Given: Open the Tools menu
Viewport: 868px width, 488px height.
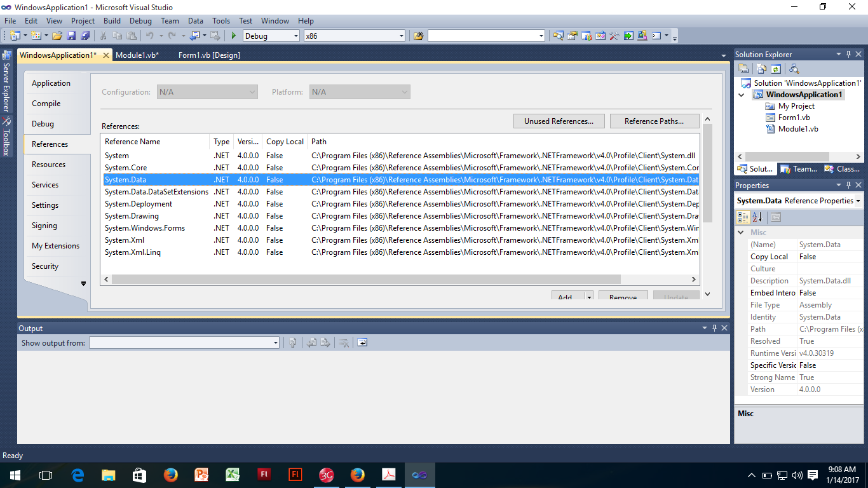Looking at the screenshot, I should pos(221,20).
